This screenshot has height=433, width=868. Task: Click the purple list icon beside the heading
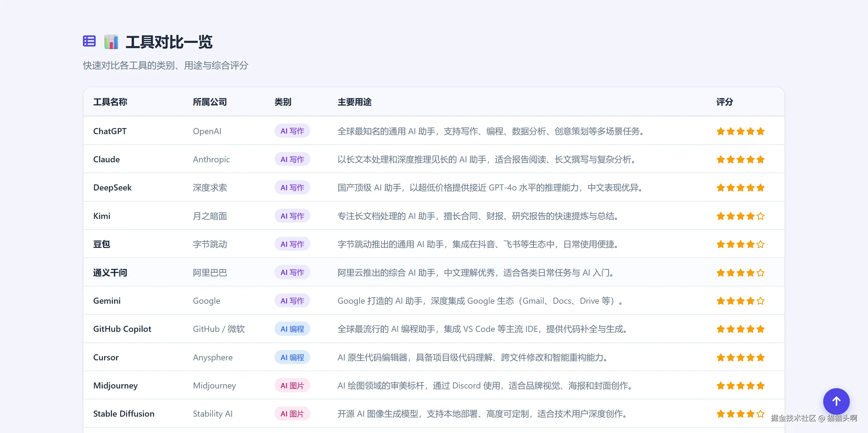pos(89,41)
